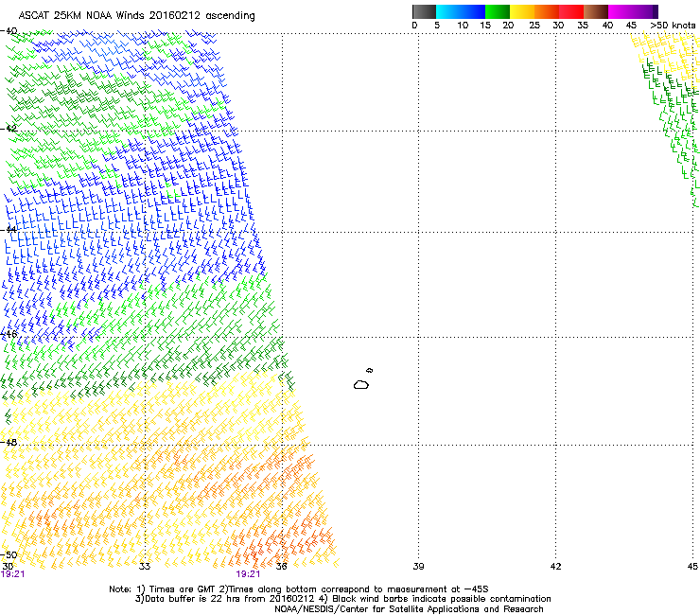This screenshot has height=615, width=700.
Task: Click the "19:21" timestamp beneath the 30 longitude label
Action: (12, 574)
